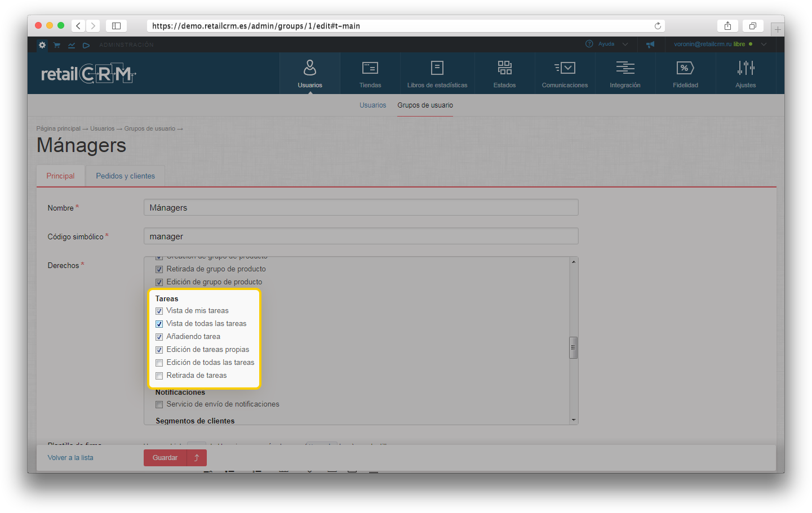Show all tabs in Safari
This screenshot has height=513, width=812.
coord(752,26)
